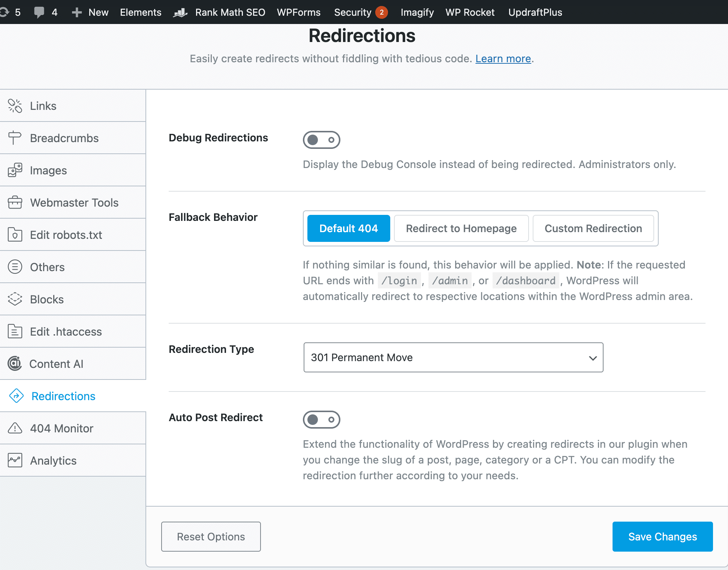Image resolution: width=728 pixels, height=570 pixels.
Task: Enable the Debug Redirections toggle
Action: (321, 140)
